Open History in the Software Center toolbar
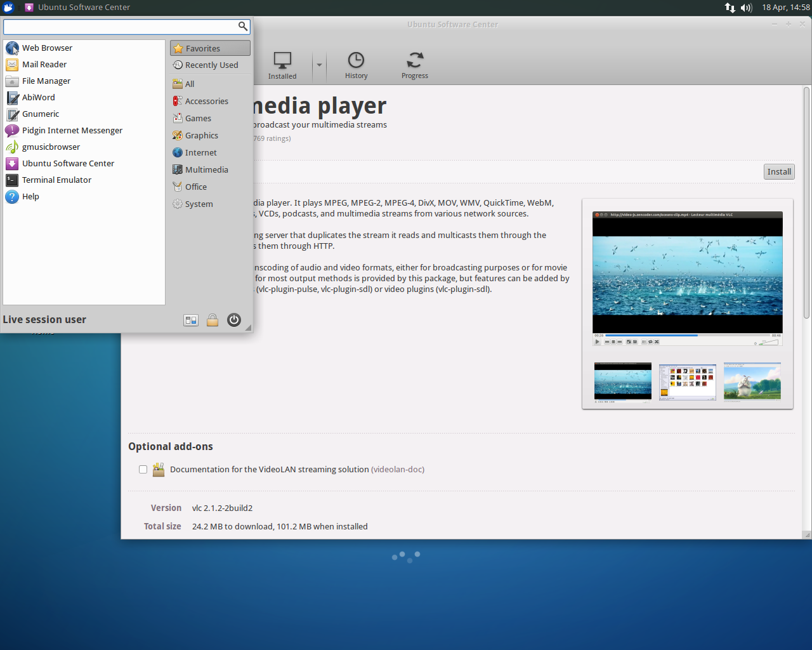The width and height of the screenshot is (812, 650). click(357, 65)
